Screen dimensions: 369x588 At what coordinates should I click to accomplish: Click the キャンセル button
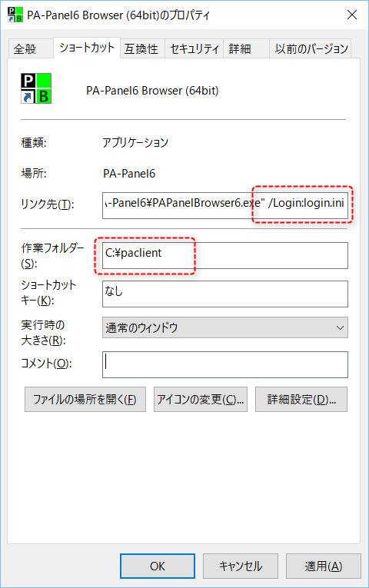(x=241, y=566)
